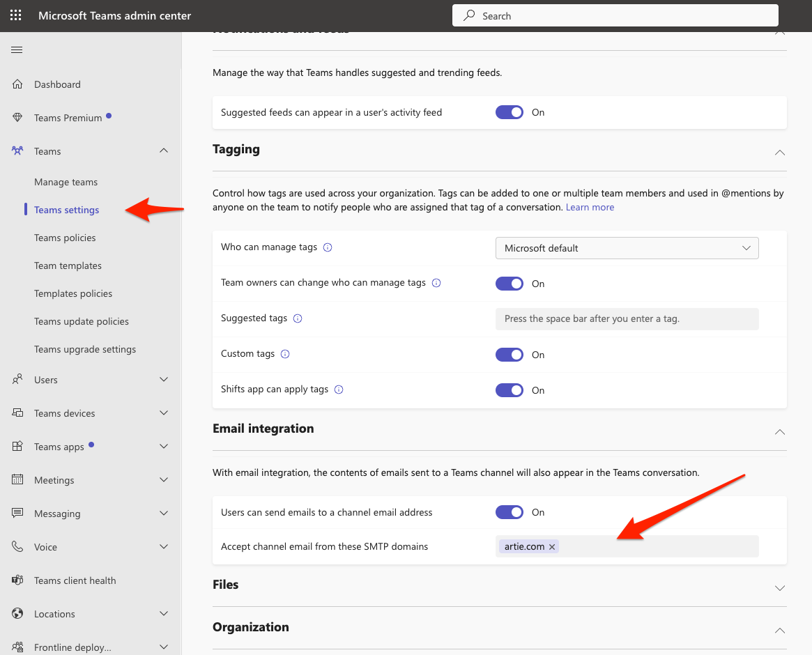Expand the Locations chevron

pos(164,614)
